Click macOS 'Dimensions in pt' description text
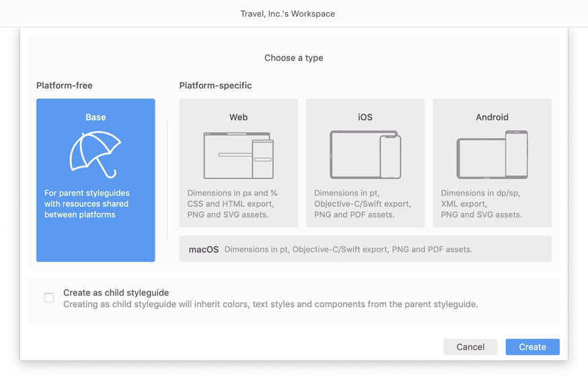 tap(348, 249)
